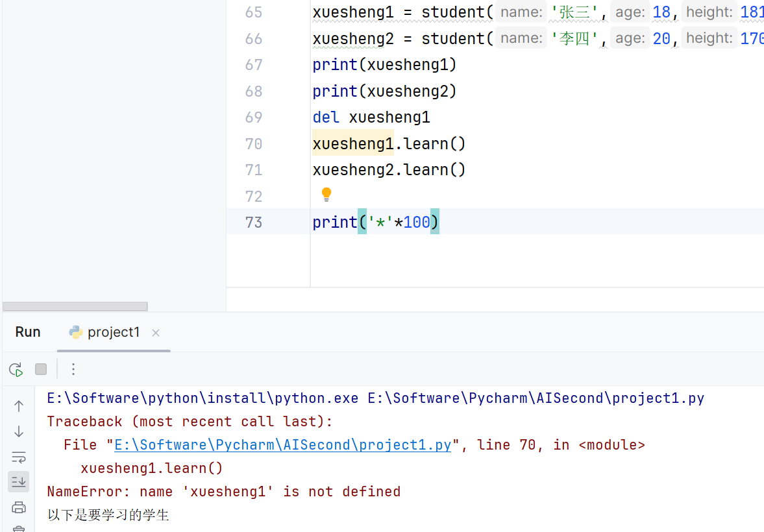This screenshot has height=532, width=764.
Task: Jump down the stack trace arrow
Action: pos(19,431)
